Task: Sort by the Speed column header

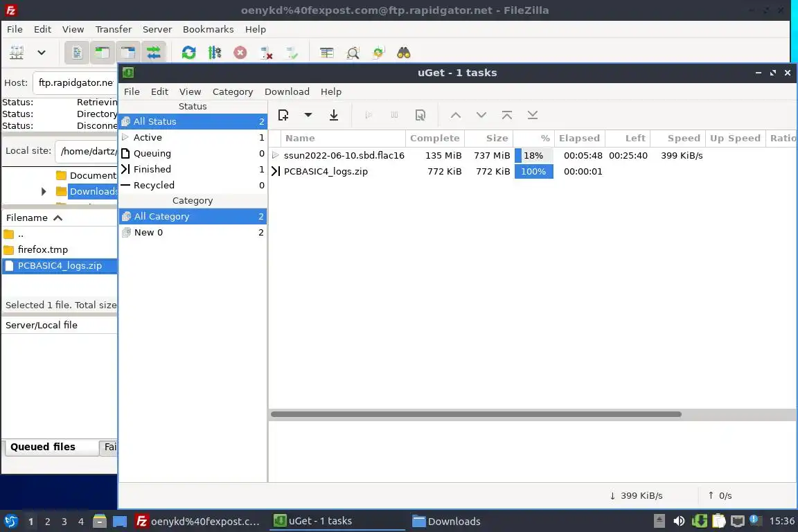Action: pyautogui.click(x=680, y=138)
